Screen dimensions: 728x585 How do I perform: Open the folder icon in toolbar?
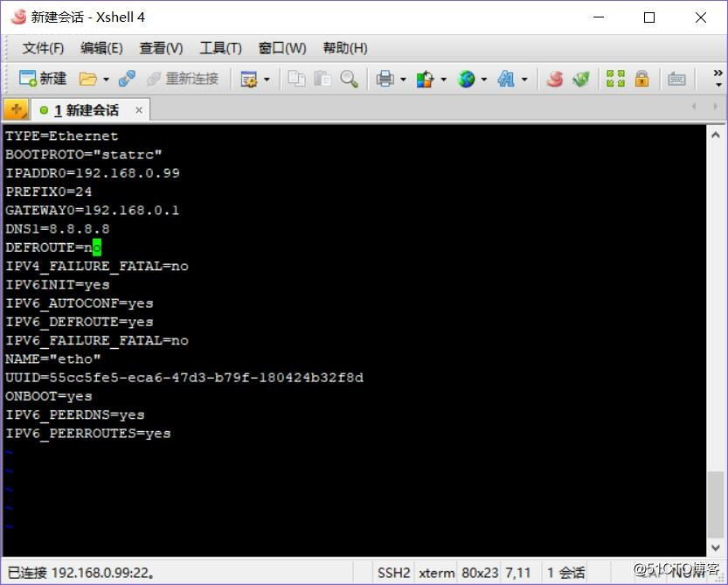[87, 79]
